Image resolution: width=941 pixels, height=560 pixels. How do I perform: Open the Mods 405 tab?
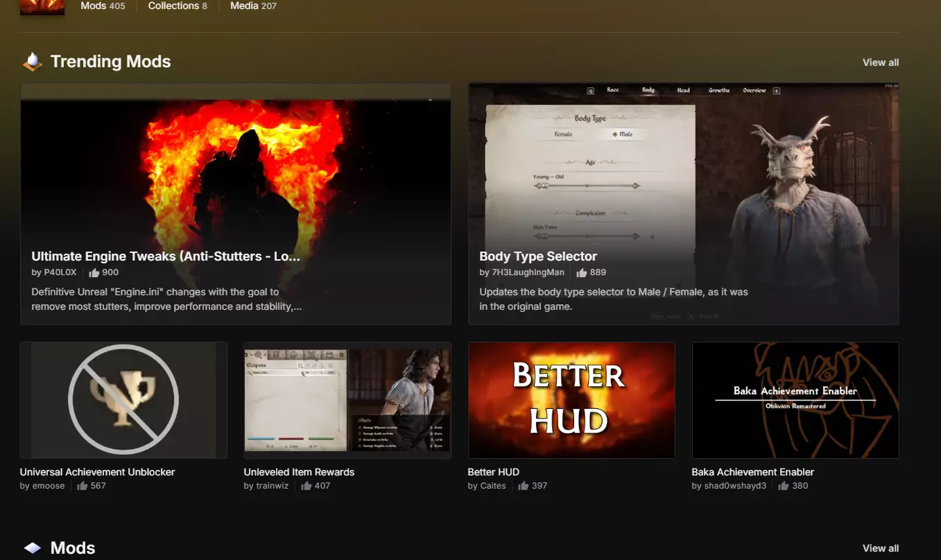(103, 6)
